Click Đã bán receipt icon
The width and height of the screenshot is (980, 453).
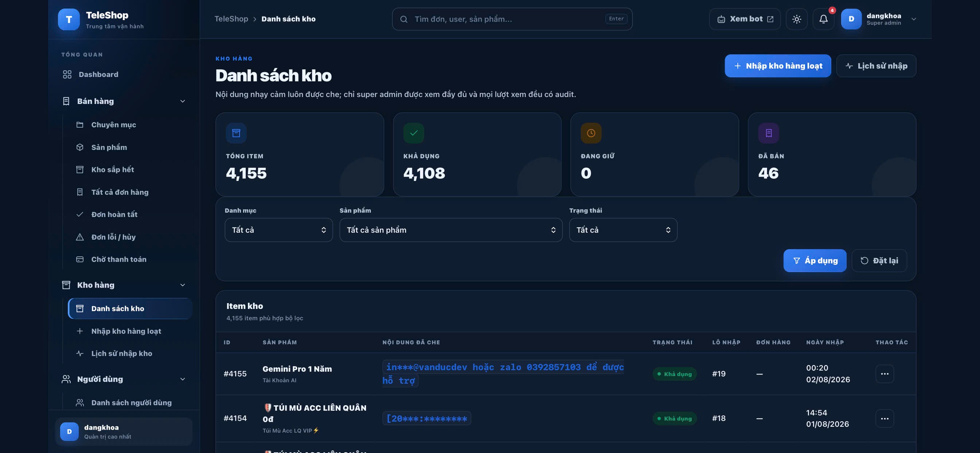[769, 133]
